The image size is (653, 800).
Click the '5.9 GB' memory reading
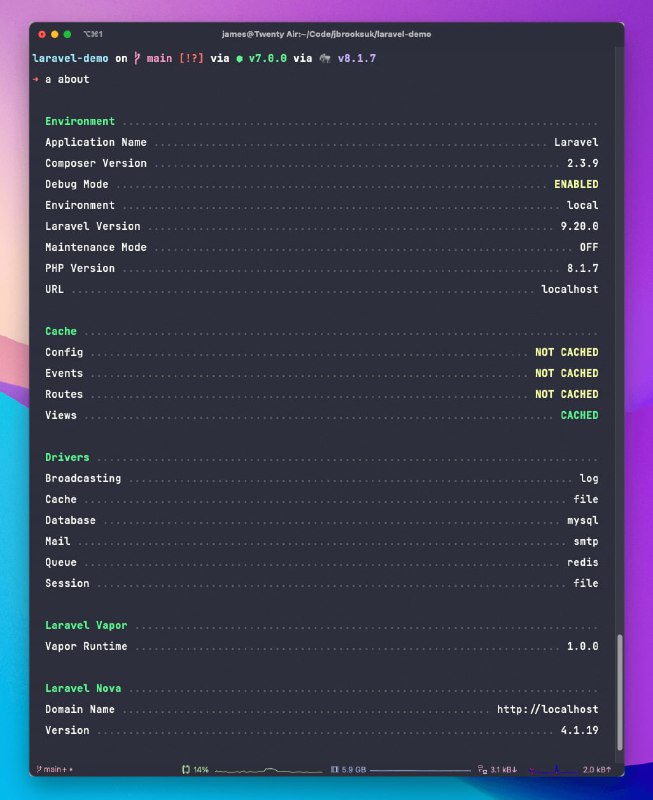354,769
